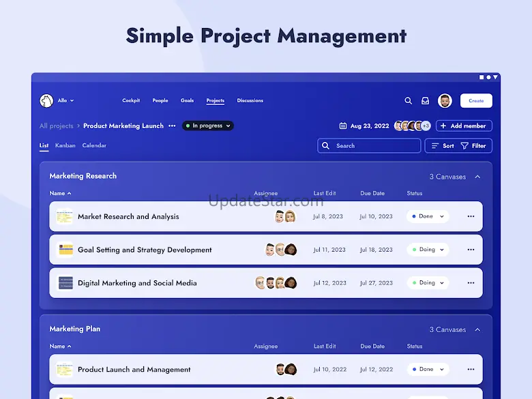Image resolution: width=532 pixels, height=399 pixels.
Task: Click Jul 12, 2022 due date
Action: pos(376,370)
